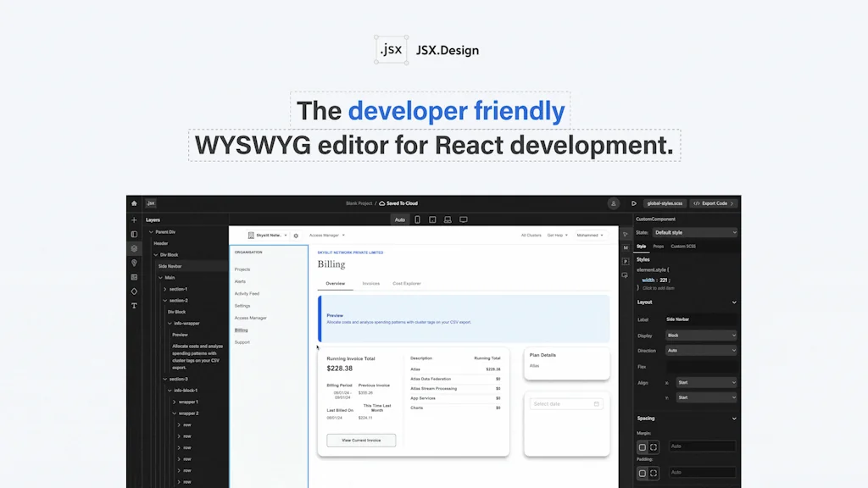Toggle the padding individual-sides control
Image resolution: width=868 pixels, height=488 pixels.
click(654, 472)
